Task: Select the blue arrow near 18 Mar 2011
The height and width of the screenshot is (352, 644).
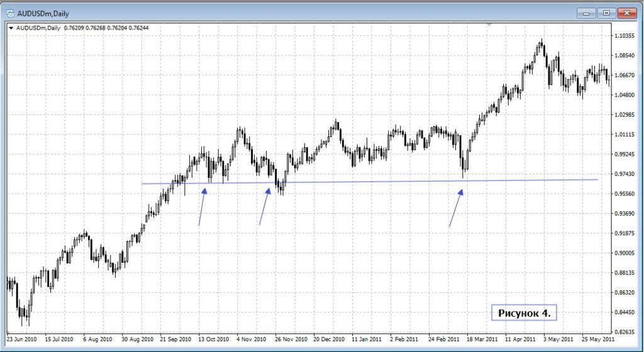Action: pos(455,209)
